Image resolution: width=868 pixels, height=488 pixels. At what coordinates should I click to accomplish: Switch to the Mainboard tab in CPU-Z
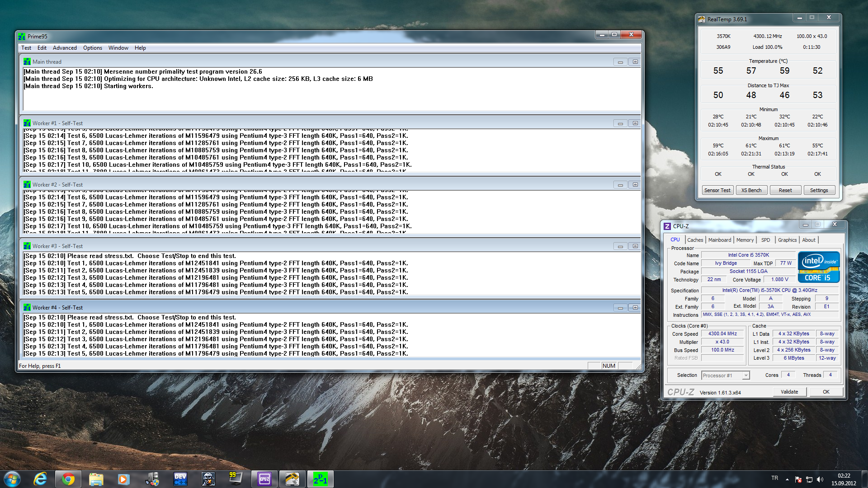pyautogui.click(x=720, y=240)
